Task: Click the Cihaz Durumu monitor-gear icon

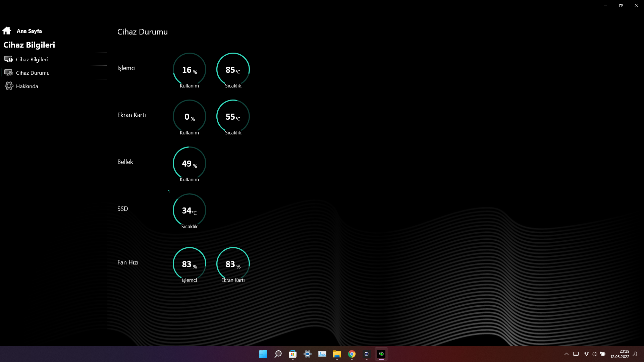Action: pyautogui.click(x=8, y=73)
